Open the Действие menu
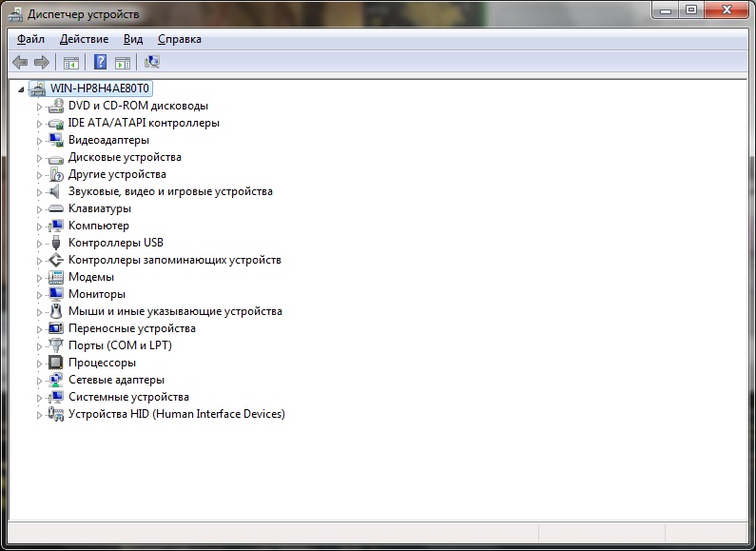The image size is (756, 551). tap(84, 39)
